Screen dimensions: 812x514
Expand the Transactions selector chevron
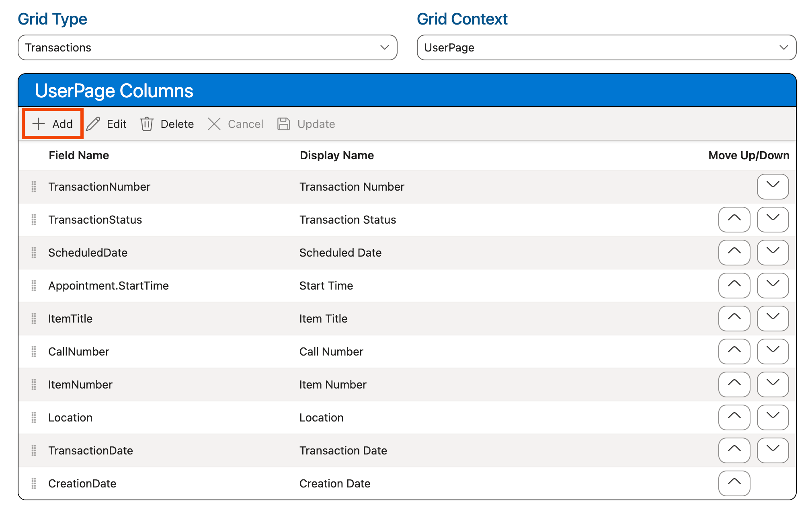click(385, 47)
